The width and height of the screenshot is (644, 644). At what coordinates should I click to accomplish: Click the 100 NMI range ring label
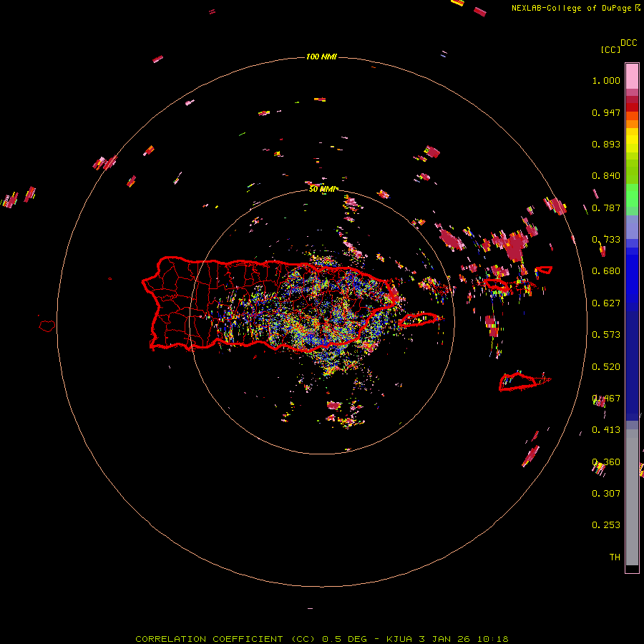coord(321,57)
